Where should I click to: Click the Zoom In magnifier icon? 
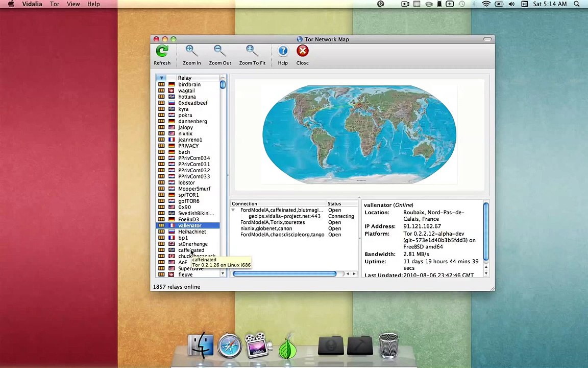tap(191, 52)
